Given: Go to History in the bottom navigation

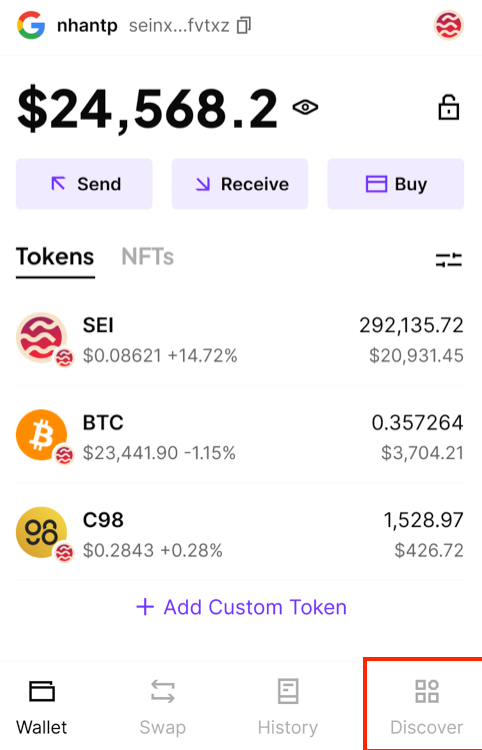Looking at the screenshot, I should pos(288,706).
